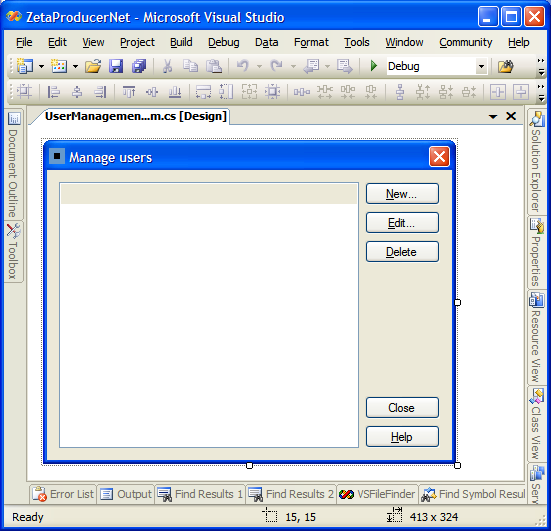The height and width of the screenshot is (531, 551).
Task: Click the Cut scissors icon
Action: point(168,66)
